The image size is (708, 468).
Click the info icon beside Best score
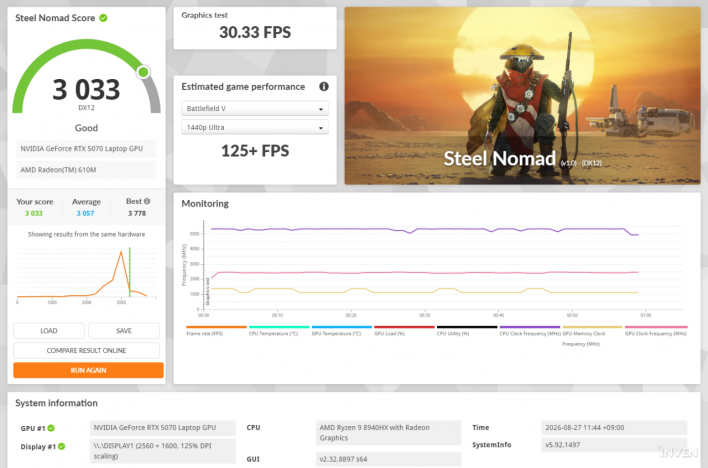pyautogui.click(x=147, y=201)
